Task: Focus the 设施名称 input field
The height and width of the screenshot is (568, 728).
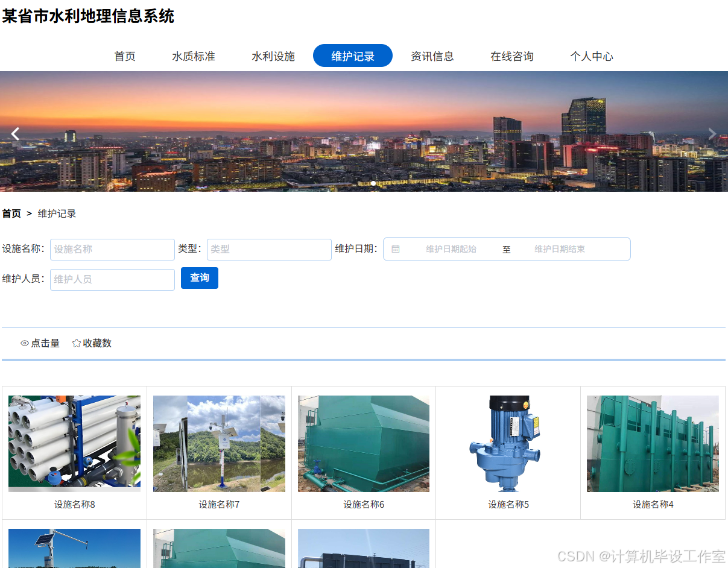Action: (x=112, y=250)
